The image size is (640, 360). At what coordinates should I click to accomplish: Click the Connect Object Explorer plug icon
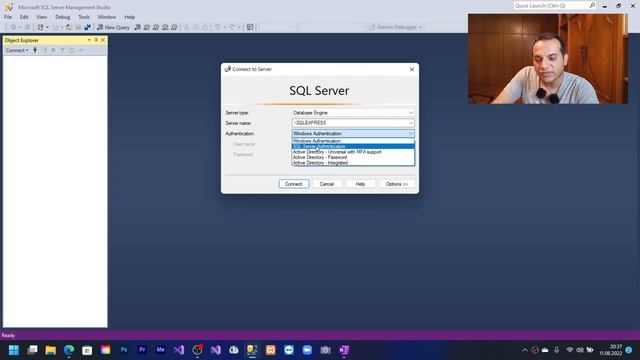[35, 50]
